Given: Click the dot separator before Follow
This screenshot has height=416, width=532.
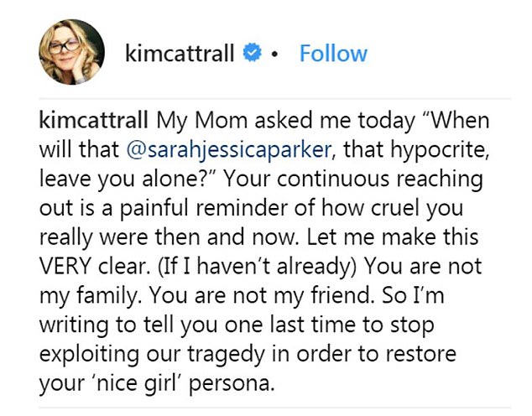Looking at the screenshot, I should click(x=275, y=54).
